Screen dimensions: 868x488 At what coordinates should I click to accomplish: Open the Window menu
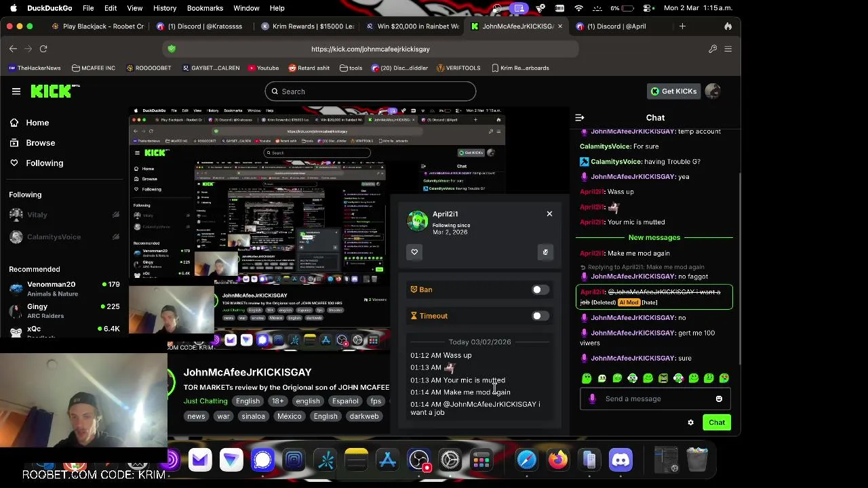pyautogui.click(x=246, y=8)
